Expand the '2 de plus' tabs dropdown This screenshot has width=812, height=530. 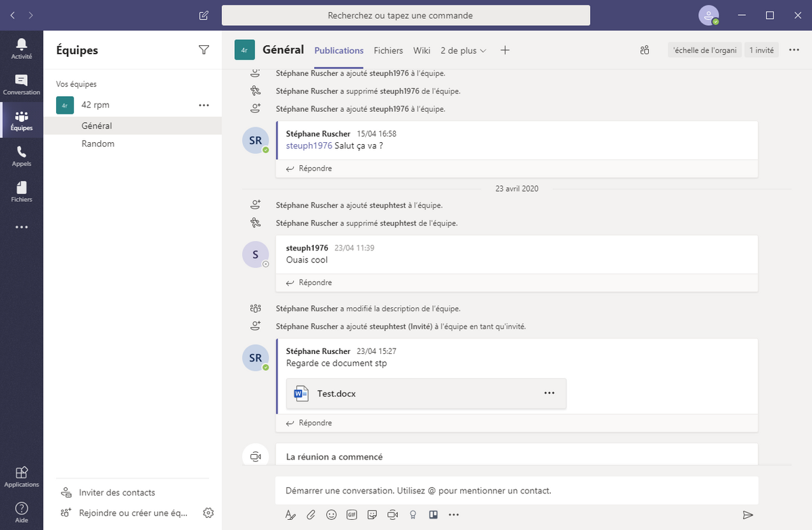[464, 50]
